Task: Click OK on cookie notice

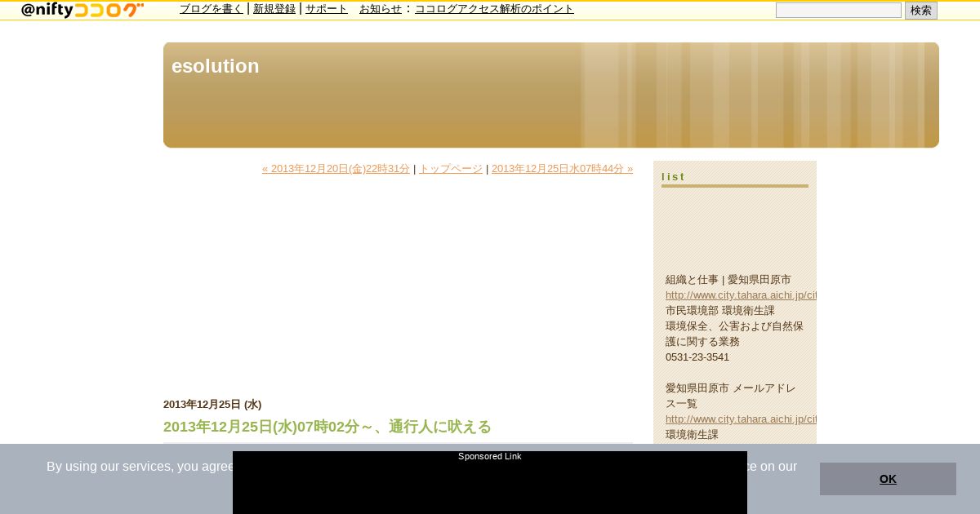Action: point(888,479)
